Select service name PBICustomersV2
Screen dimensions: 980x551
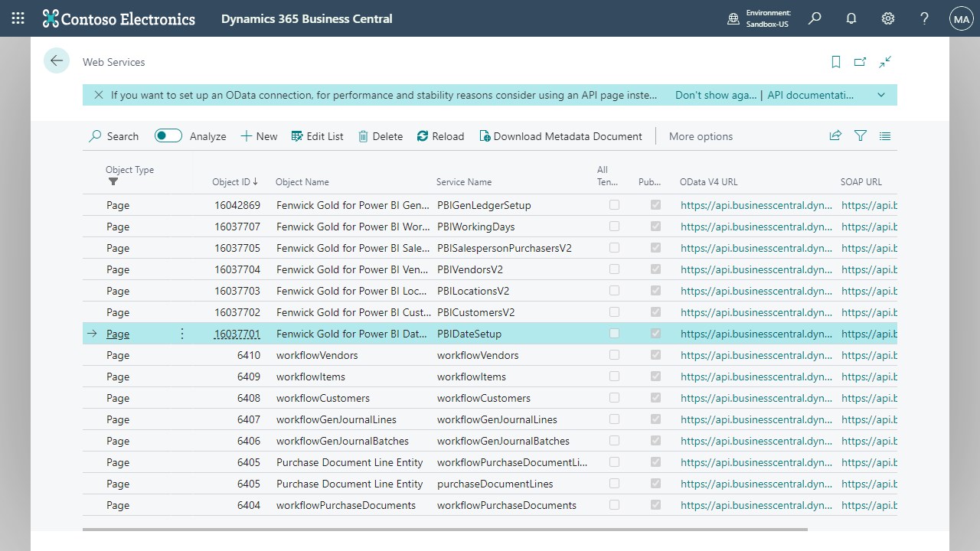[475, 312]
